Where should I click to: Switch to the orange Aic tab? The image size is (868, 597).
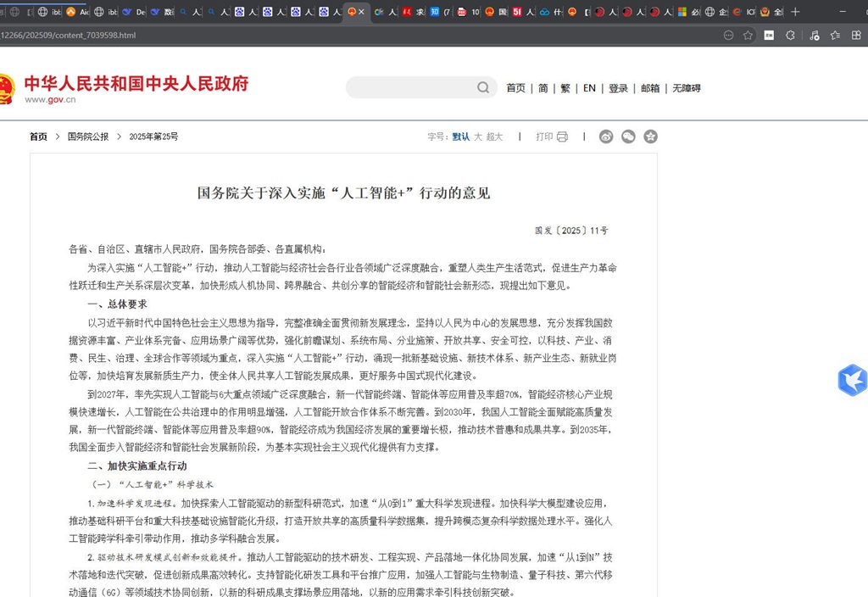[x=77, y=12]
